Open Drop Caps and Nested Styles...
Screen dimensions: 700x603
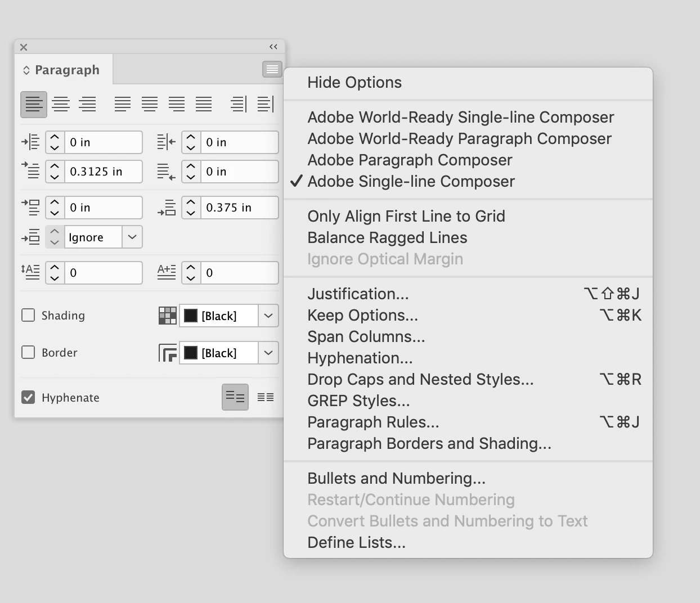[x=468, y=379]
